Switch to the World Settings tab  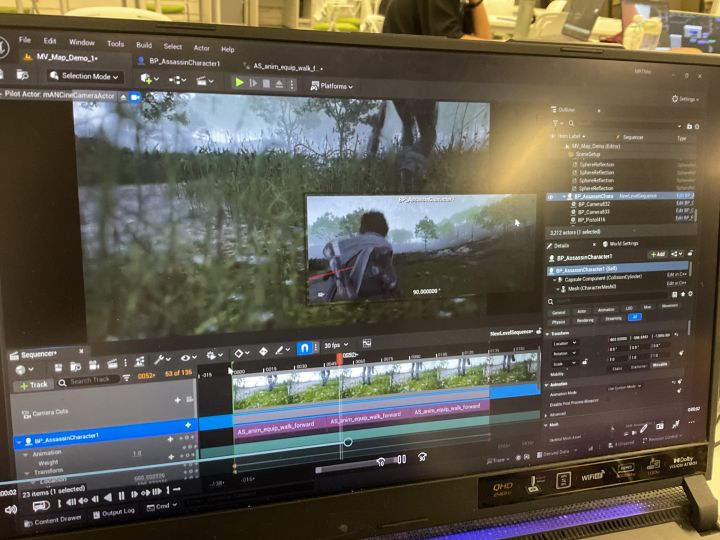[x=620, y=243]
